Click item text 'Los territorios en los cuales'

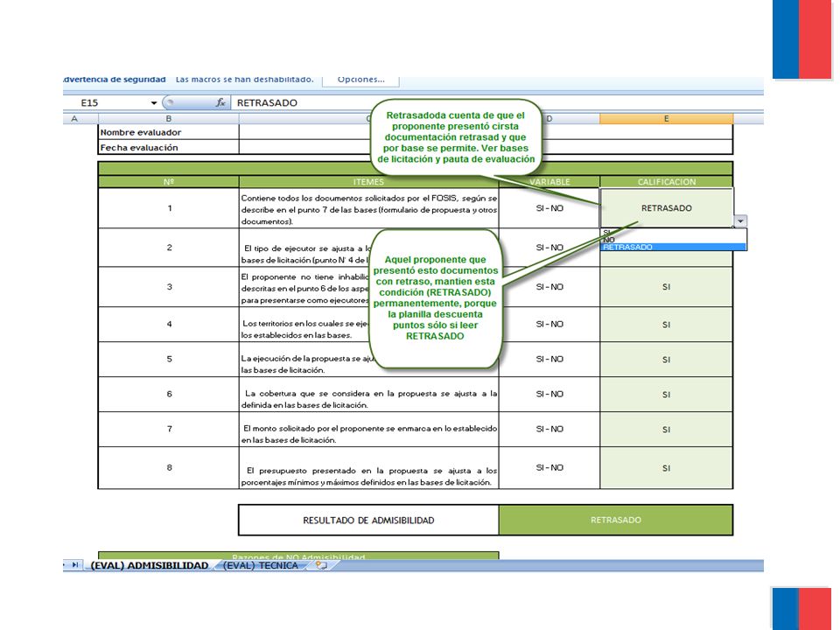(x=304, y=330)
